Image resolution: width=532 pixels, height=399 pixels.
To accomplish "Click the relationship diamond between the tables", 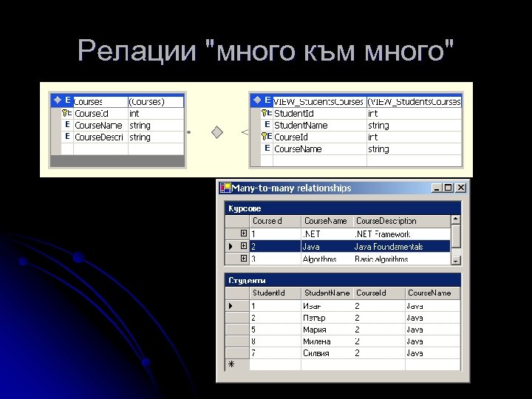I will (217, 132).
